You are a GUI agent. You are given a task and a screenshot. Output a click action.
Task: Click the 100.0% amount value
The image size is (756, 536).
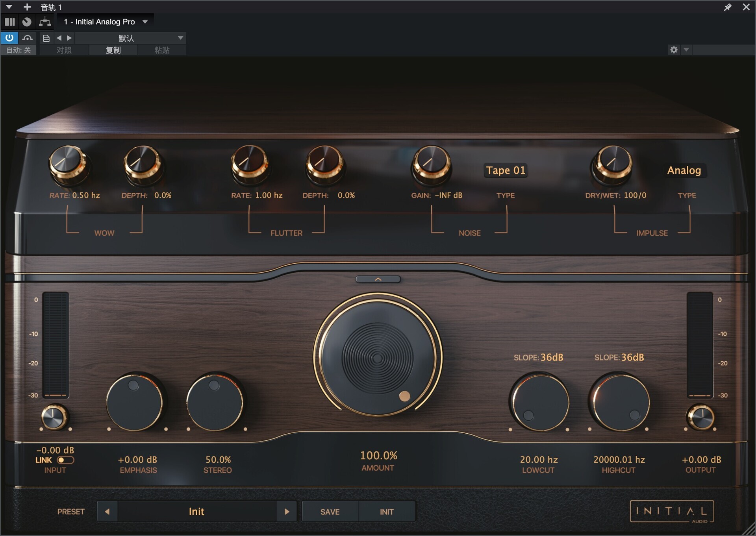[378, 456]
